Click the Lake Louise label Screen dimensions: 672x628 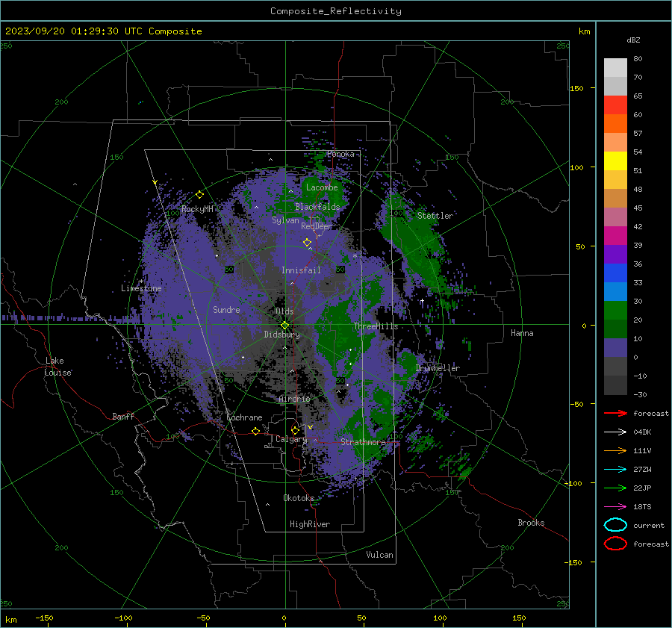pos(57,367)
